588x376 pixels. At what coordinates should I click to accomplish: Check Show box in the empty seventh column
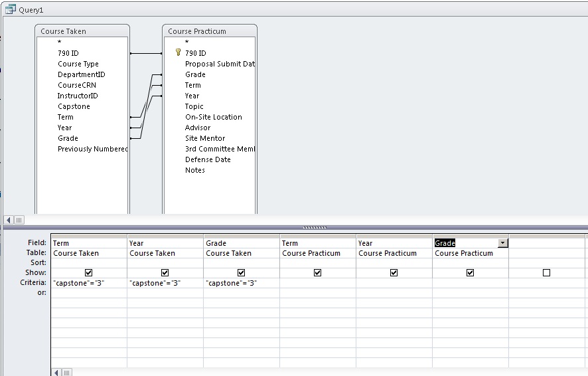tap(546, 272)
